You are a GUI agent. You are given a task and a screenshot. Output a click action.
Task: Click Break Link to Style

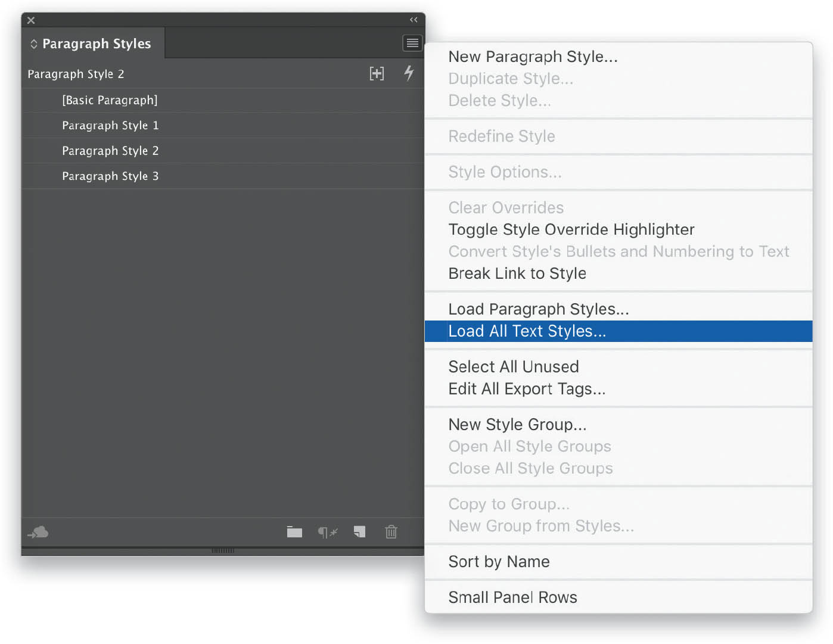point(517,273)
